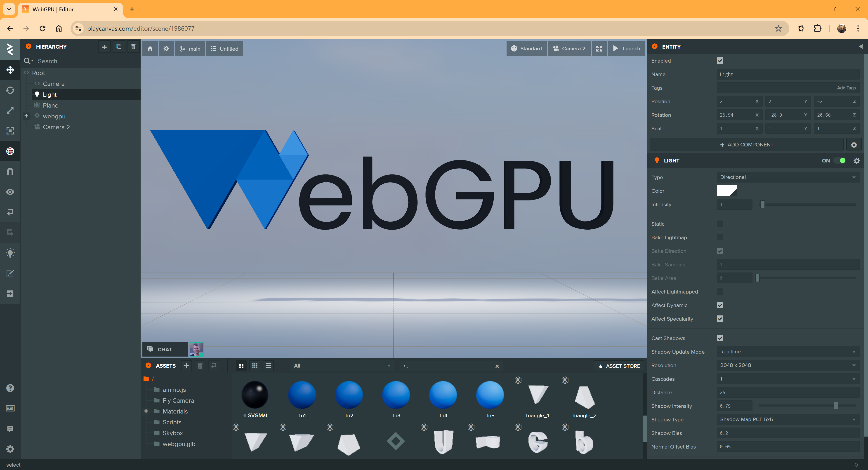Select the Resize Element tool
This screenshot has width=868, height=470.
pyautogui.click(x=10, y=131)
